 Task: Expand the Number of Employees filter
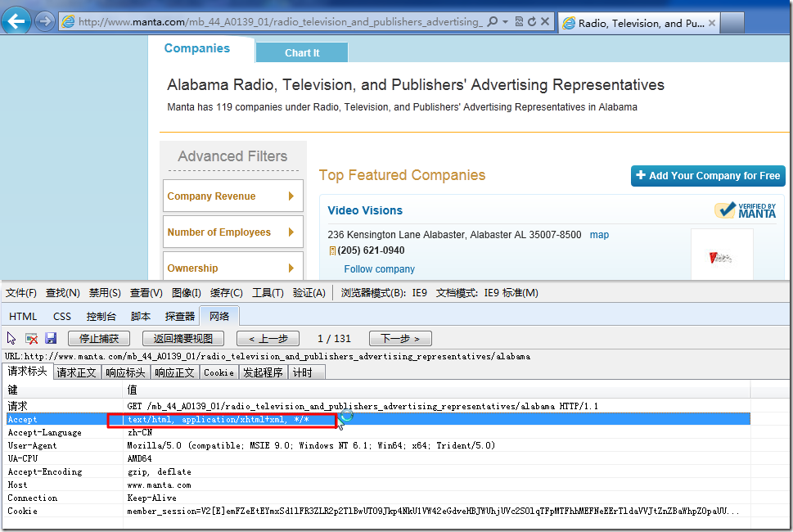click(233, 232)
